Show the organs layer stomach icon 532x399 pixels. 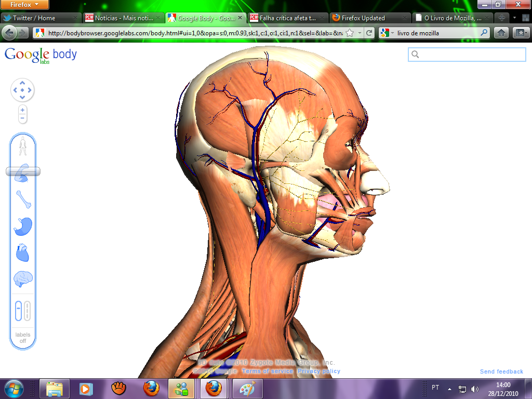23,226
